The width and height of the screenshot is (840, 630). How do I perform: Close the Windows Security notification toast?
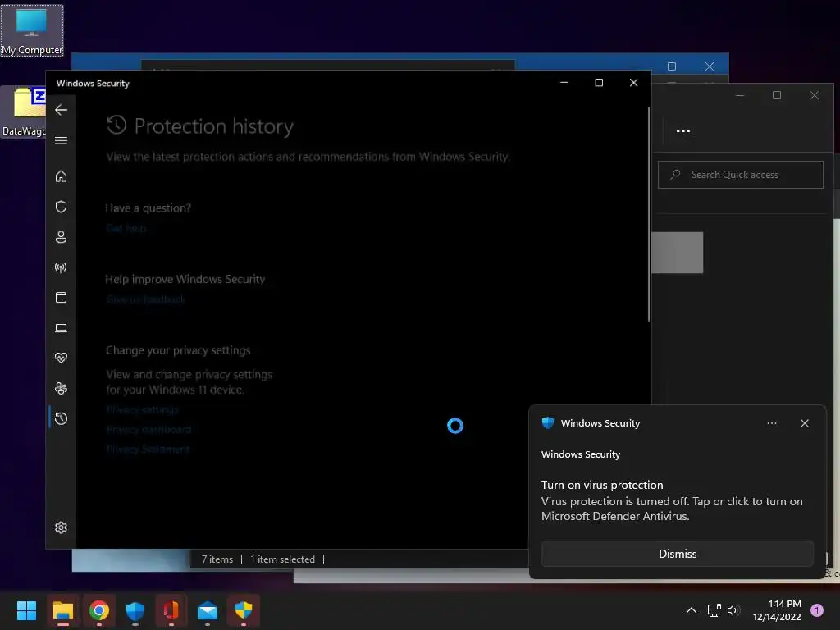(x=805, y=423)
